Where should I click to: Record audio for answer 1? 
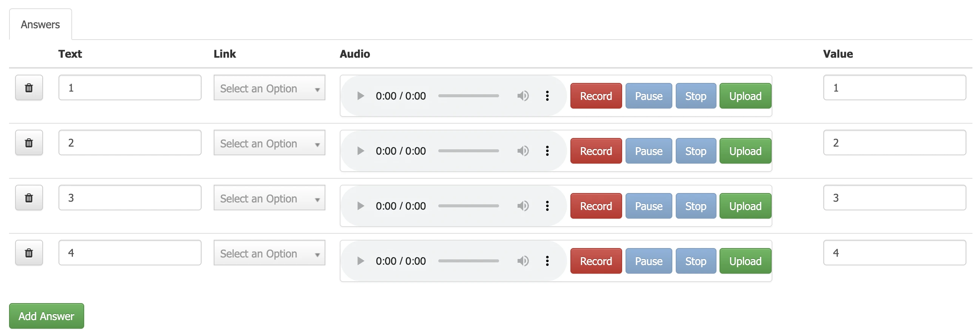click(596, 96)
